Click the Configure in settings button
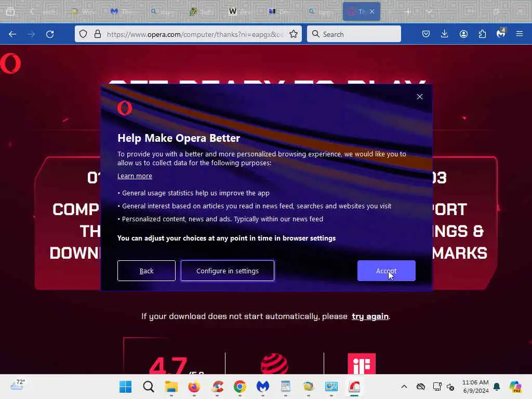 [228, 271]
